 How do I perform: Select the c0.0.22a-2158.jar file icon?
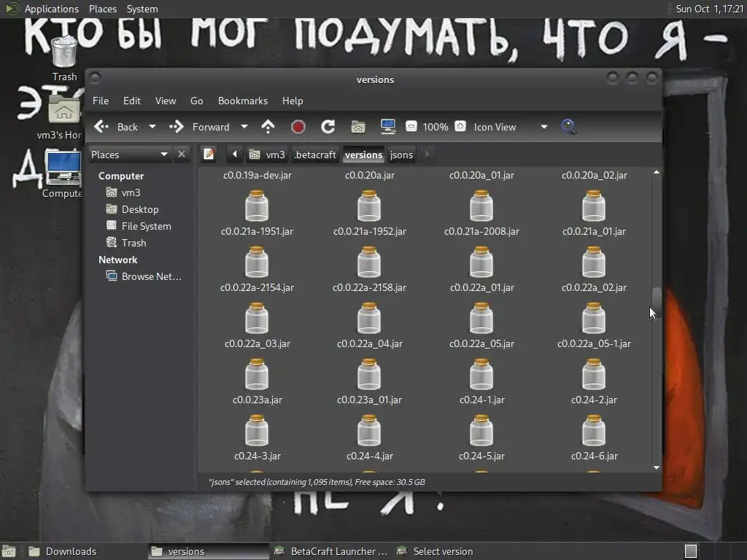pyautogui.click(x=369, y=262)
